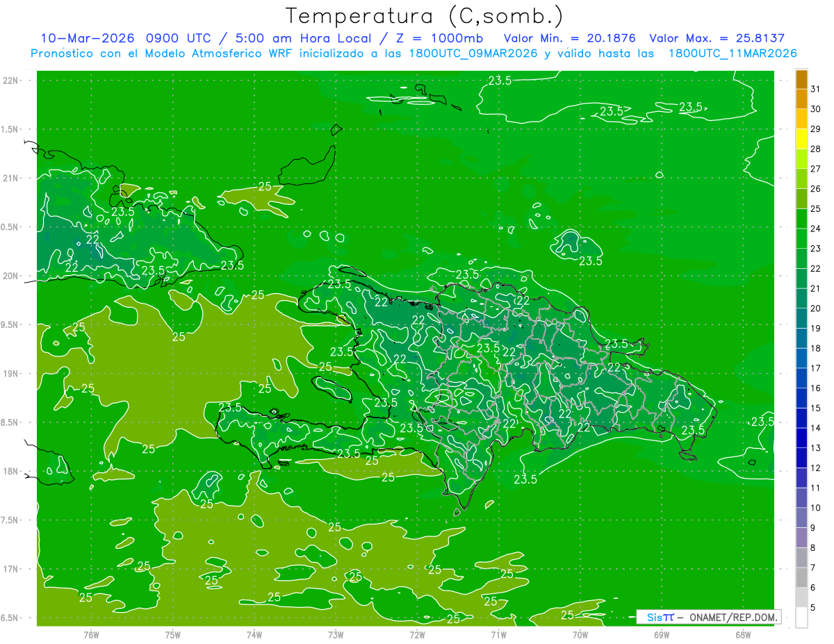Click the 21N latitude axis label
Image resolution: width=834 pixels, height=644 pixels.
pos(10,179)
